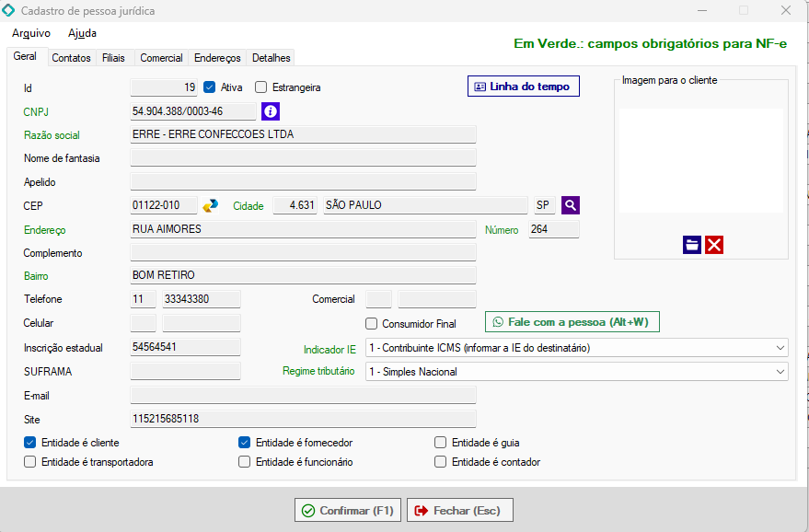Enable the Estrangeira checkbox
The width and height of the screenshot is (809, 532).
point(261,87)
